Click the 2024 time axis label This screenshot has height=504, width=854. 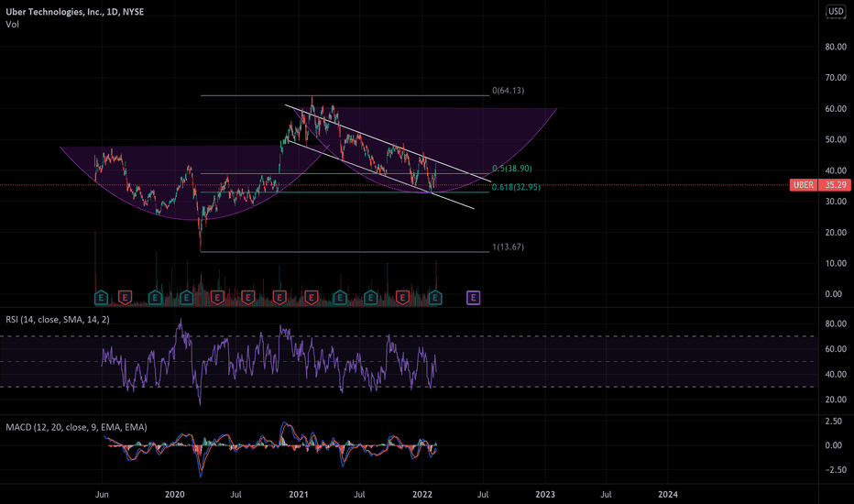click(668, 494)
